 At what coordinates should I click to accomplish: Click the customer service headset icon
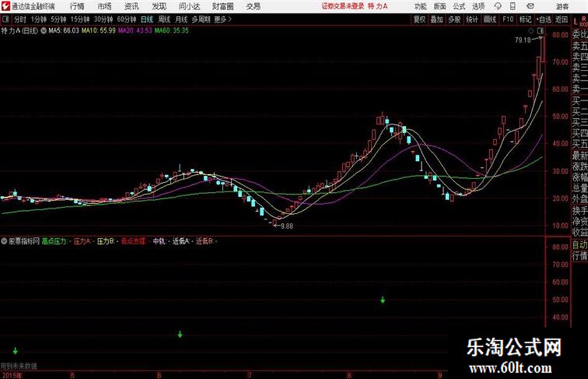[498, 6]
